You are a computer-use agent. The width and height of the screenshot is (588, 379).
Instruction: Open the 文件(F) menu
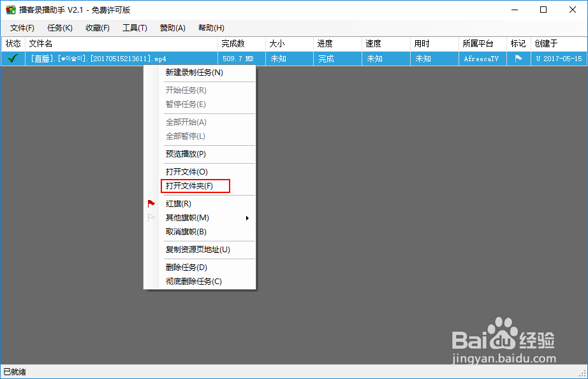coord(22,27)
